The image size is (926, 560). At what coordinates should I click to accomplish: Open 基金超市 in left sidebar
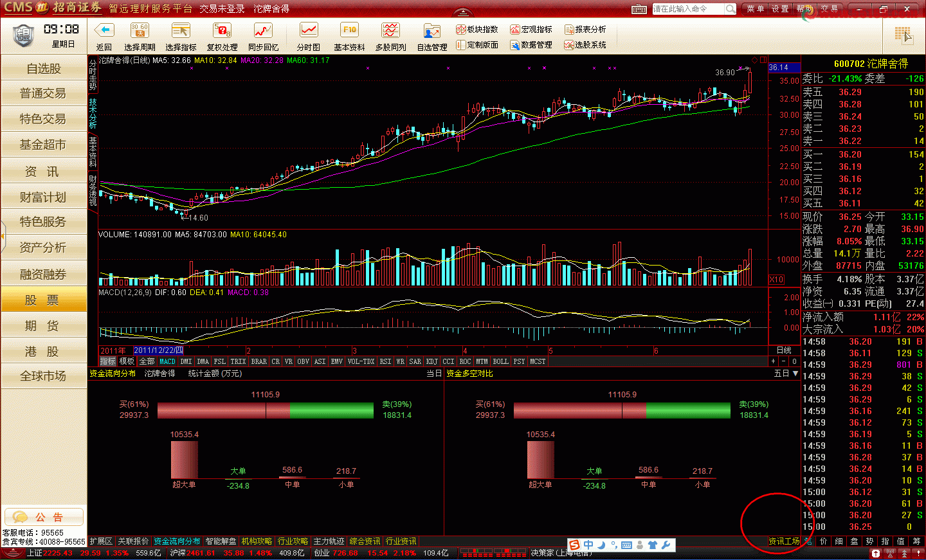click(x=44, y=145)
